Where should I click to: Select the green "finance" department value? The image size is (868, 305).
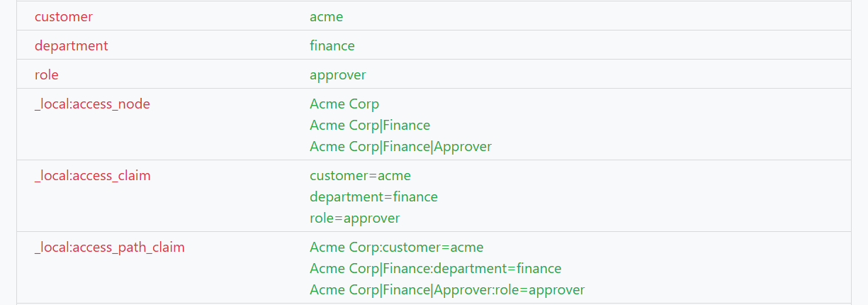click(x=332, y=45)
